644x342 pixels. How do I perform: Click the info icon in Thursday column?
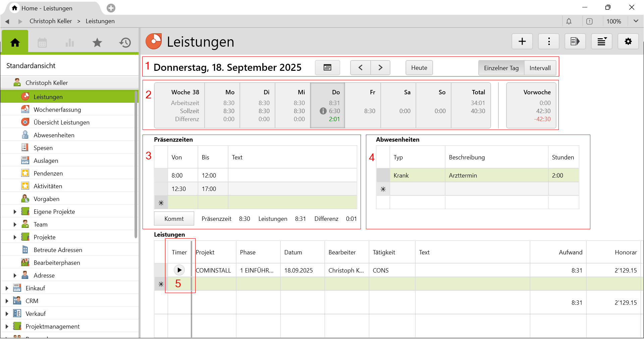pyautogui.click(x=323, y=111)
